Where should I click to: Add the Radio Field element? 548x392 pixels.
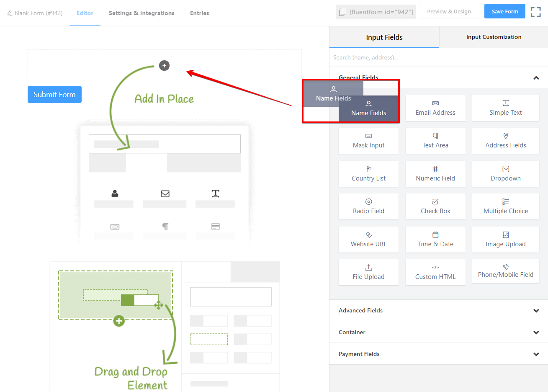368,206
